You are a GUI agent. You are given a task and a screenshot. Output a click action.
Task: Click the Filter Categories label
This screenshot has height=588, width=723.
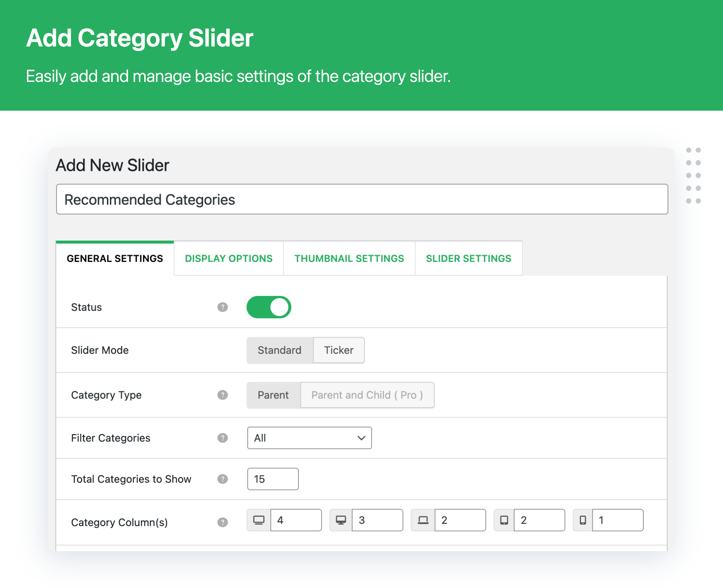pos(111,438)
